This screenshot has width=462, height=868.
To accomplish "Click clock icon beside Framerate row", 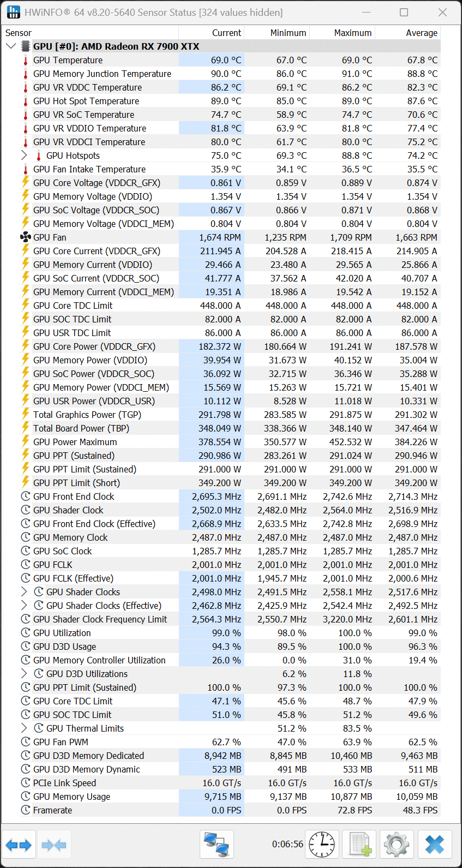I will click(x=25, y=810).
